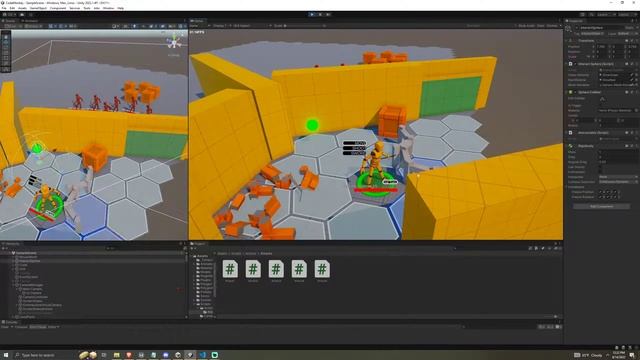
Task: Open Visual Studio Code from taskbar
Action: pyautogui.click(x=202, y=355)
